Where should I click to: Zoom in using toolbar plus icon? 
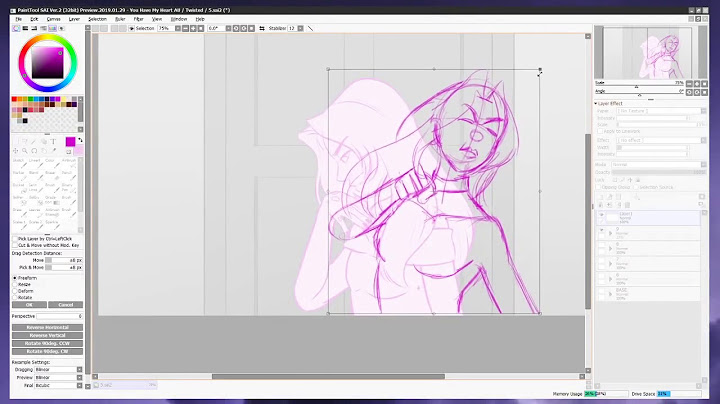tap(193, 28)
